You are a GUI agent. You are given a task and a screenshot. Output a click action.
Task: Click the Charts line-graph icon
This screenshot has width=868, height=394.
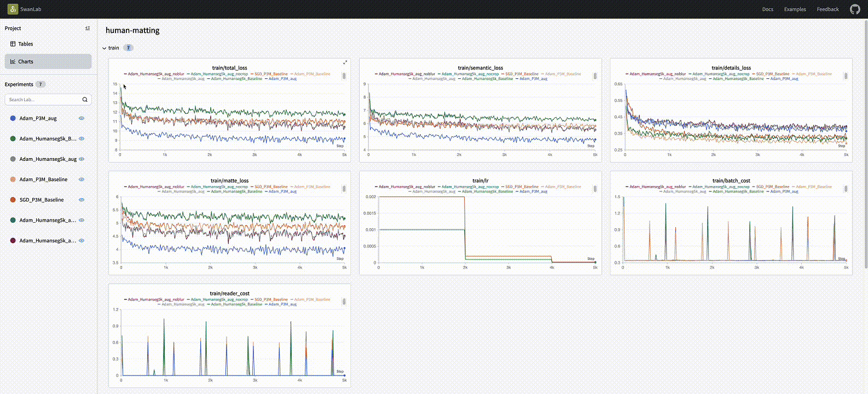click(13, 61)
